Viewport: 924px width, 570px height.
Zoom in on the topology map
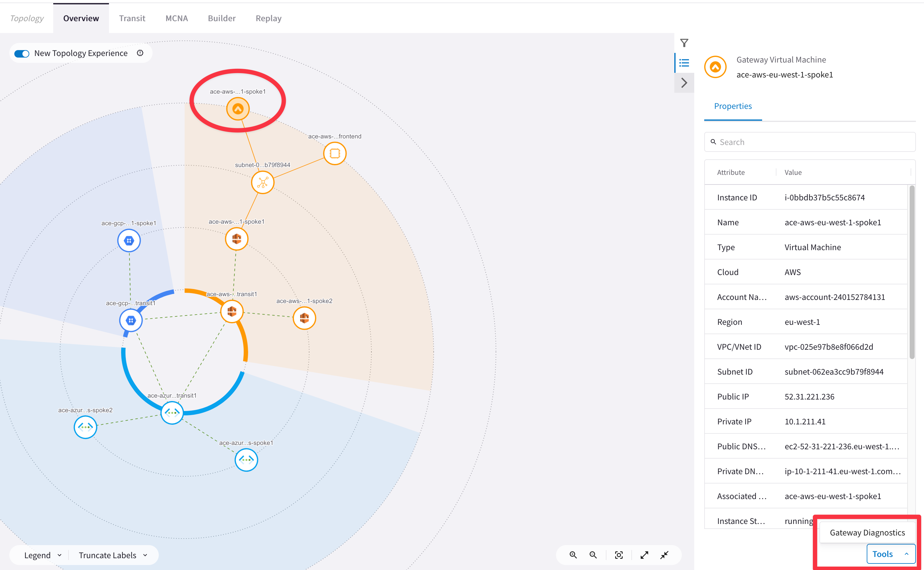[x=573, y=555]
